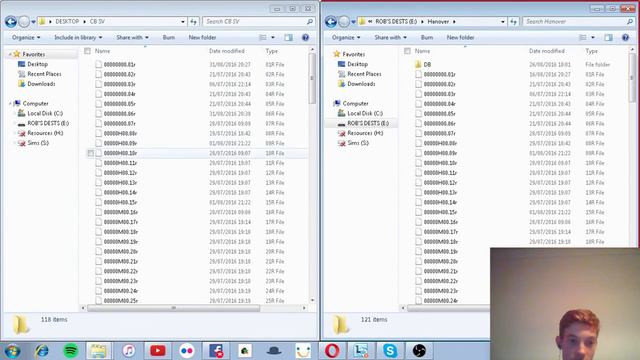The height and width of the screenshot is (360, 640).
Task: Click Help icon in CB SV window
Action: 305,38
